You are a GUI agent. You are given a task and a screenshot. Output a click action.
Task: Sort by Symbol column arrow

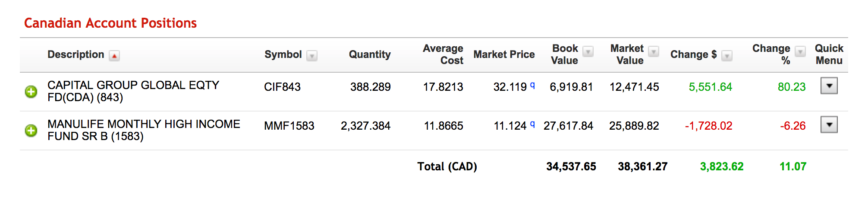(x=312, y=56)
